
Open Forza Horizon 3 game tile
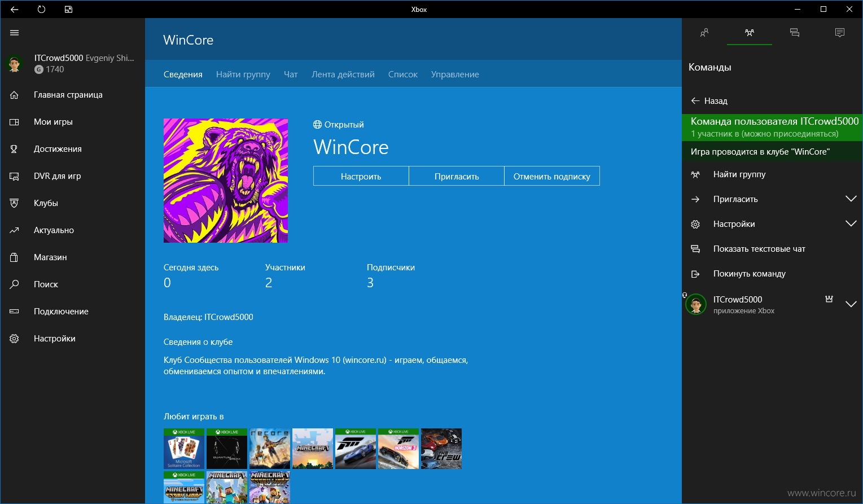point(398,449)
